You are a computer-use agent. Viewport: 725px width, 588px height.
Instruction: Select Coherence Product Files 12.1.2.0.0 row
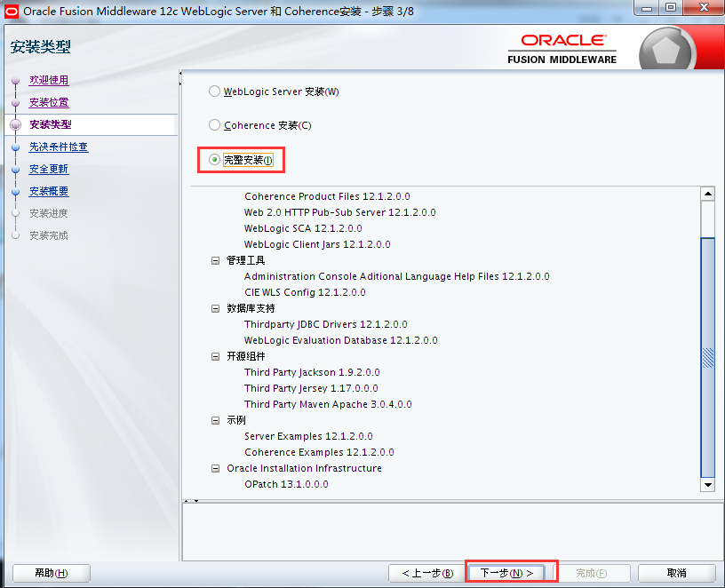tap(327, 196)
